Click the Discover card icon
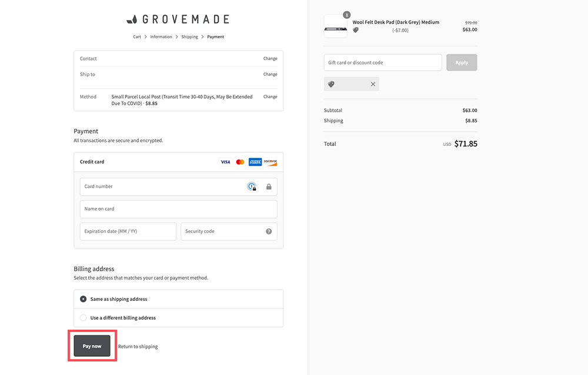Screen dimensions: 588x375 pos(270,162)
